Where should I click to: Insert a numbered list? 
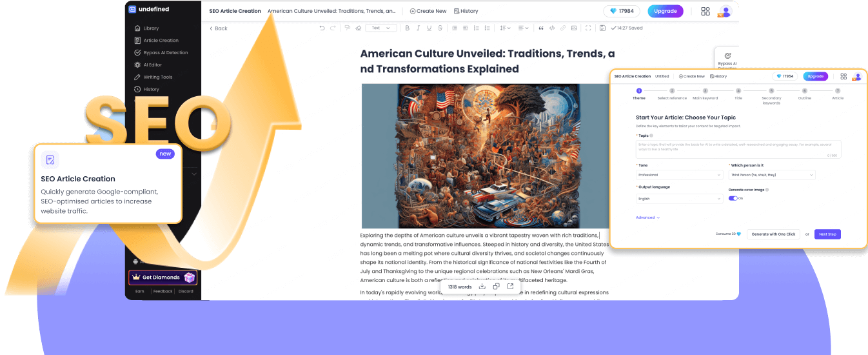click(476, 28)
